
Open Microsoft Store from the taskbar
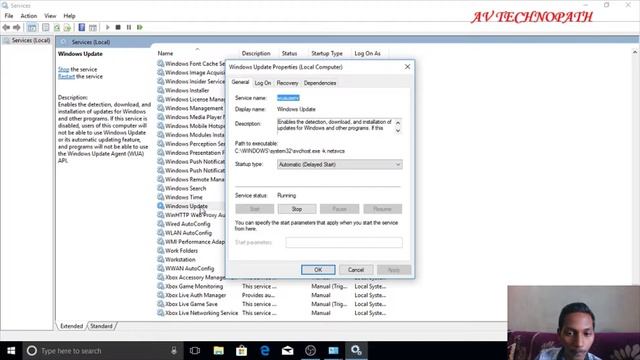coord(242,351)
